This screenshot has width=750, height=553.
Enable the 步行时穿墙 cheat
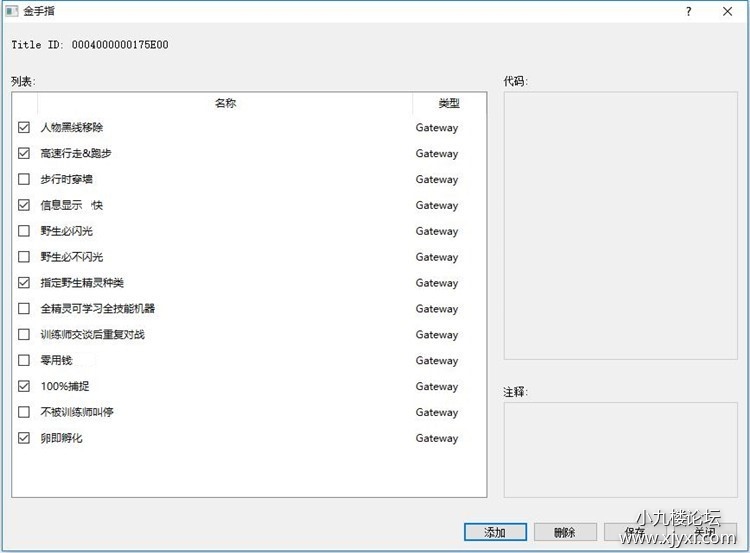(x=24, y=180)
